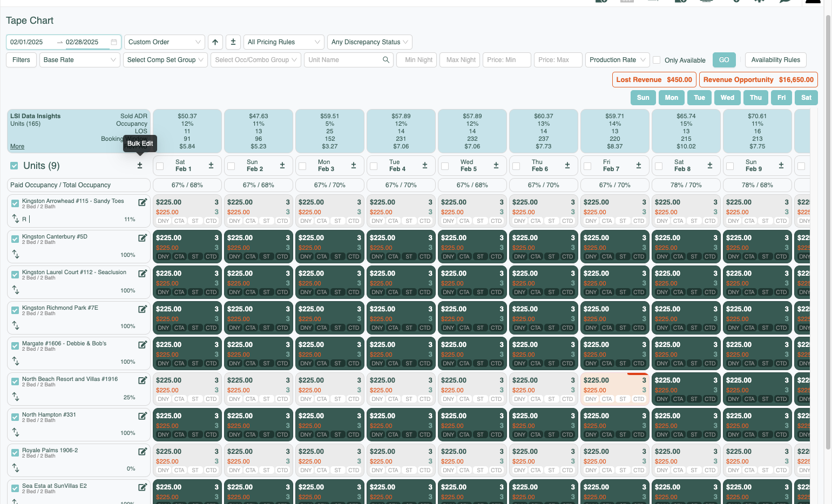Click the ascending sort arrow button

pos(215,42)
